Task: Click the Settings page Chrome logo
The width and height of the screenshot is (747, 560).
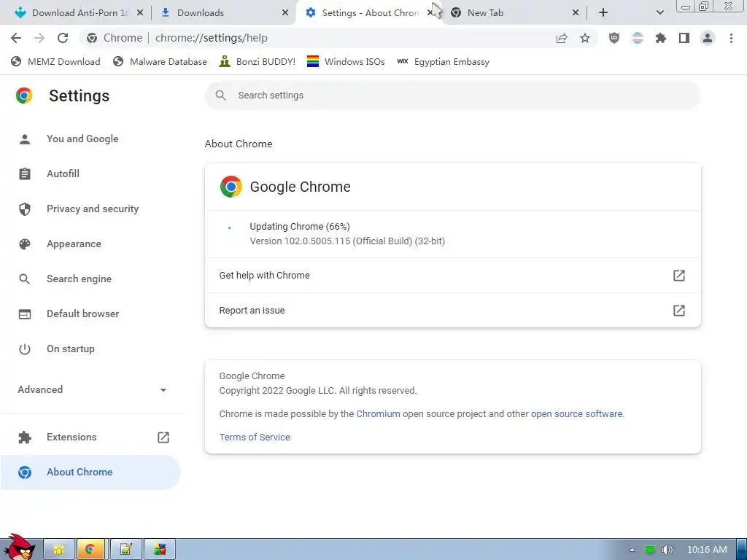Action: click(x=24, y=96)
